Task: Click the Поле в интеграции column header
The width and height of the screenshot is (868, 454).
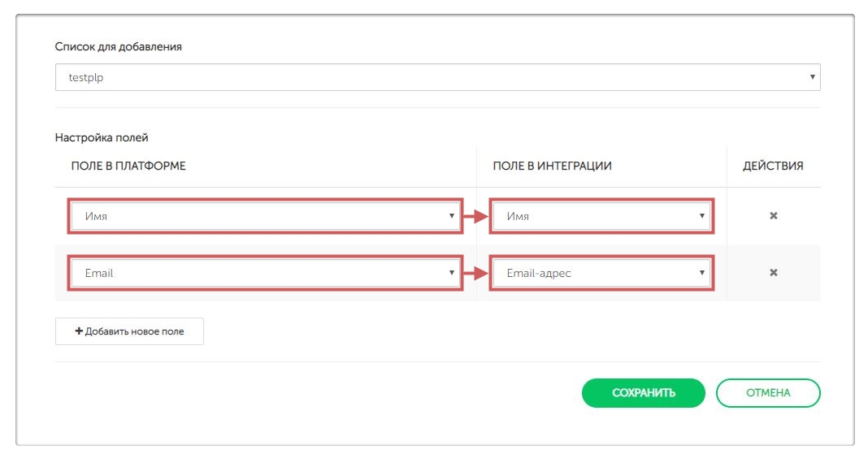Action: [552, 166]
